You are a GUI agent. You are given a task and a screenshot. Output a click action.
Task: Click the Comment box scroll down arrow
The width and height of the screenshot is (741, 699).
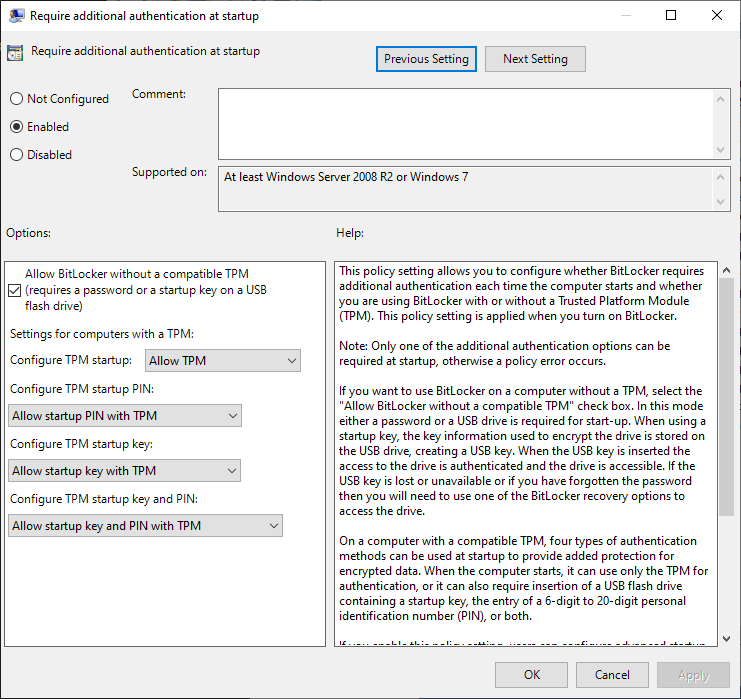[721, 150]
